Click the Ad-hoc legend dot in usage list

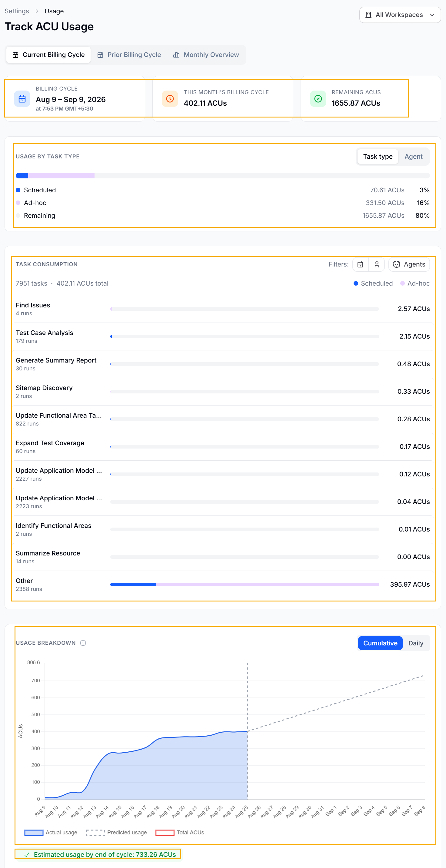point(18,203)
